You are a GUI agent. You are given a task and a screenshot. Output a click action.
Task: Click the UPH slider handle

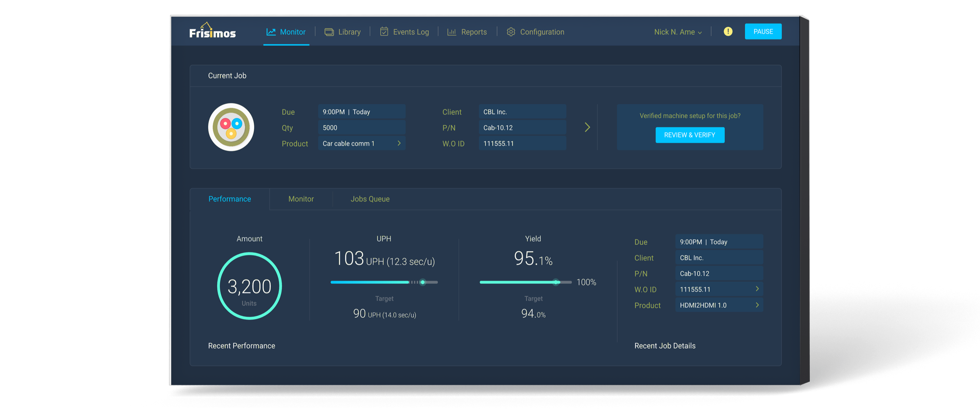[x=423, y=282]
